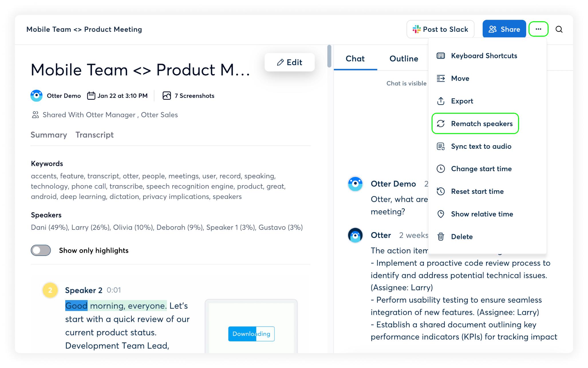The image size is (588, 368).
Task: Click the shared-with people icon
Action: click(x=35, y=115)
